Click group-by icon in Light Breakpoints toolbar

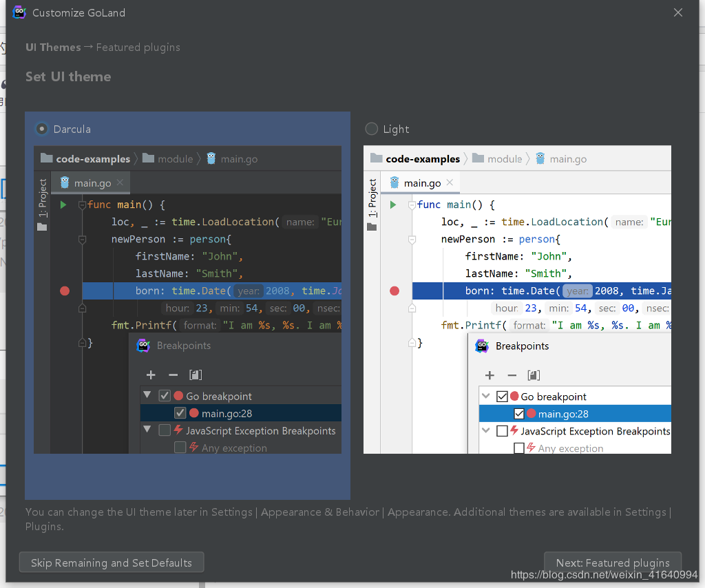[534, 375]
